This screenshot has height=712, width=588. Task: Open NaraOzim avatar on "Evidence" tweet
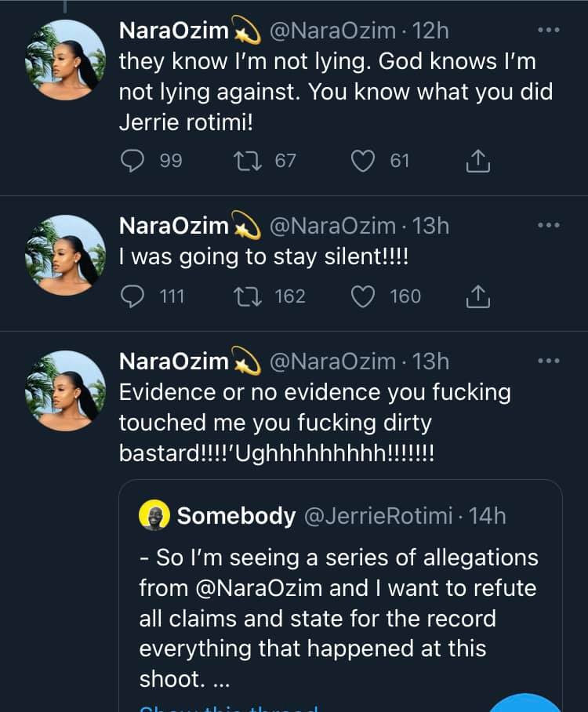coord(66,390)
